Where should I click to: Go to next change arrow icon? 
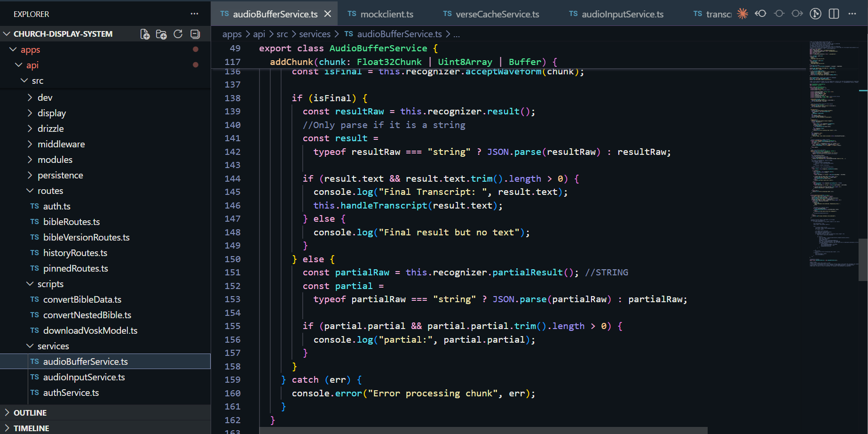click(x=797, y=14)
